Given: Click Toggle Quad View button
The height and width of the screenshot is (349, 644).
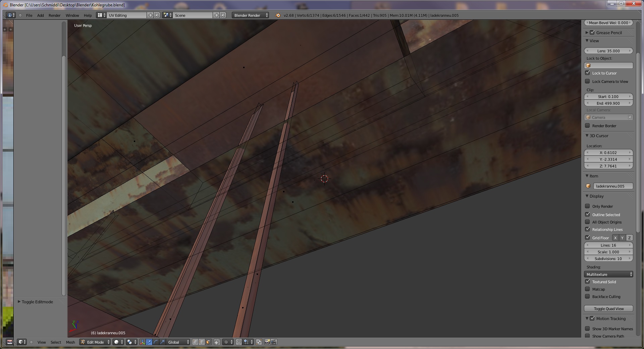Looking at the screenshot, I should point(608,308).
